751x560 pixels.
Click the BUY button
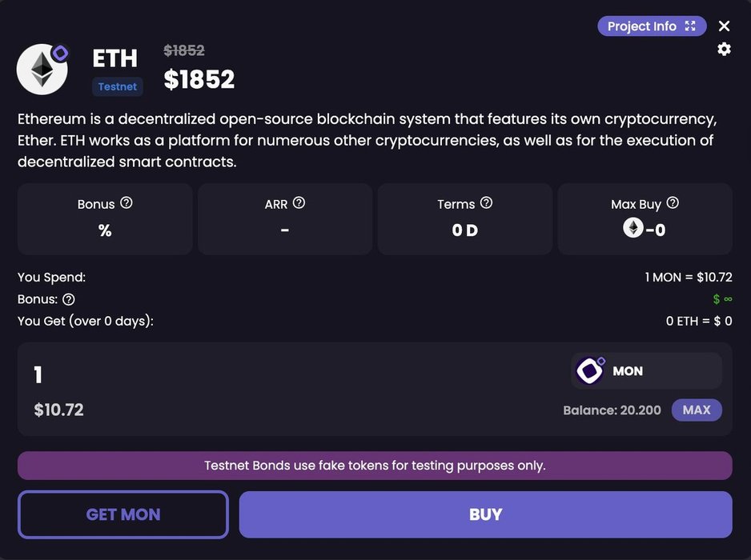tap(485, 514)
